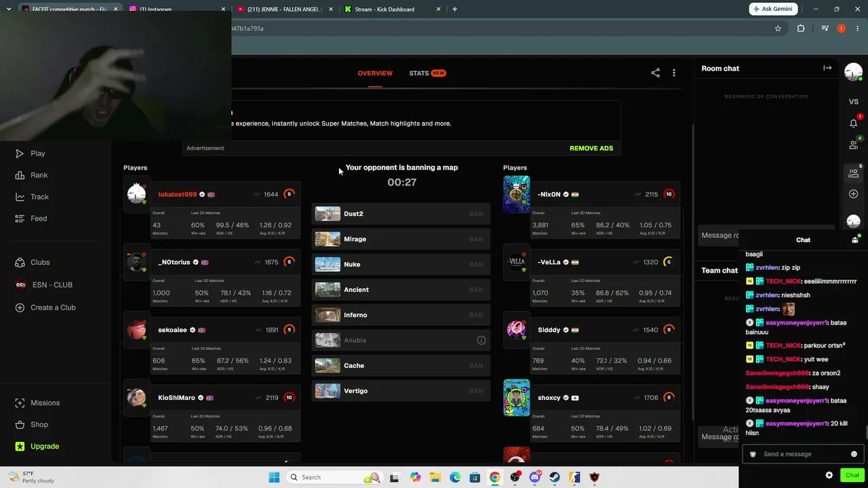Open sekoalee player profile name
Viewport: 868px width, 488px height.
[172, 330]
